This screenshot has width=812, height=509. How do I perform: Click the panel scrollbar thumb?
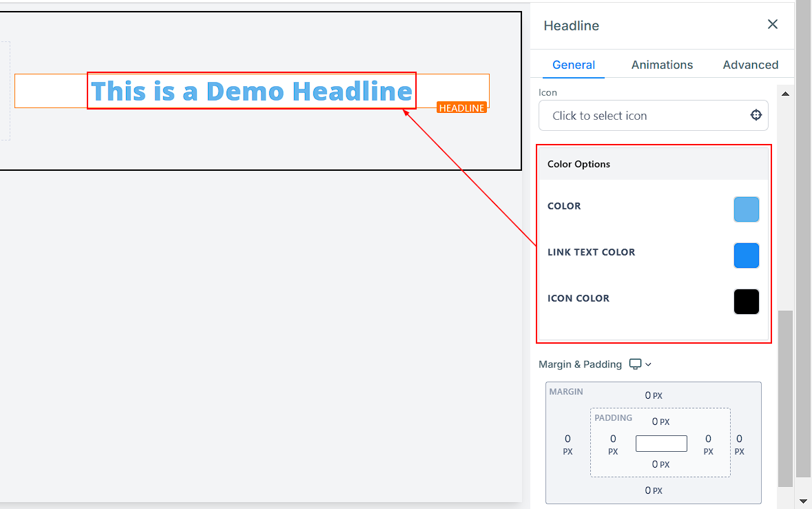785,399
